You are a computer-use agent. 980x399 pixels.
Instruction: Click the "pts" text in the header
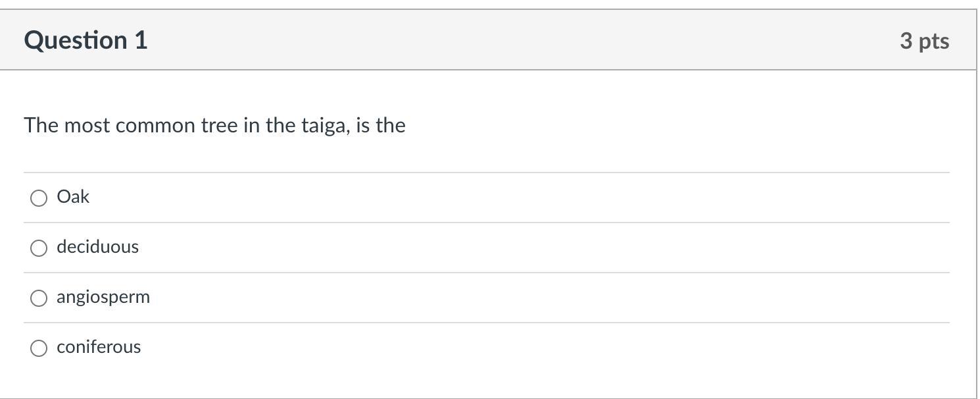[934, 41]
